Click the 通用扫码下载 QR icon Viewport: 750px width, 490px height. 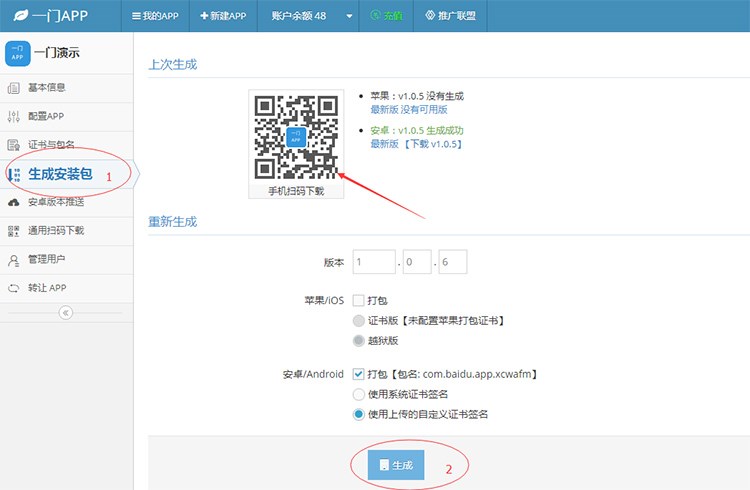[14, 231]
